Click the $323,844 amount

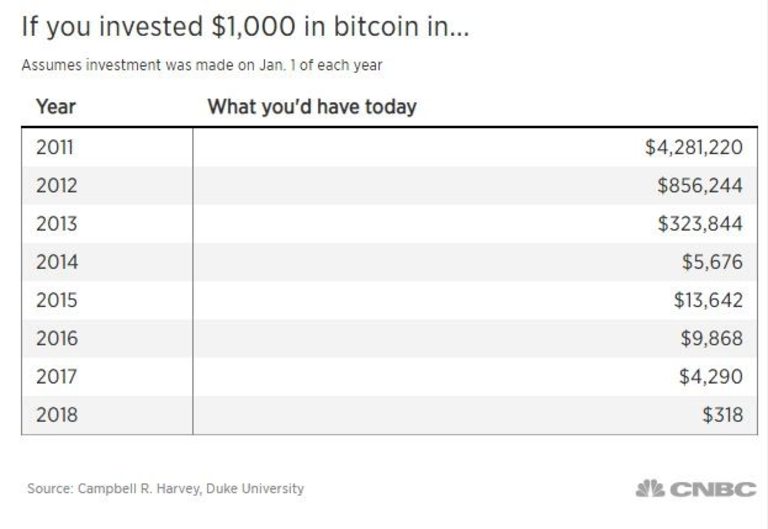pyautogui.click(x=700, y=224)
